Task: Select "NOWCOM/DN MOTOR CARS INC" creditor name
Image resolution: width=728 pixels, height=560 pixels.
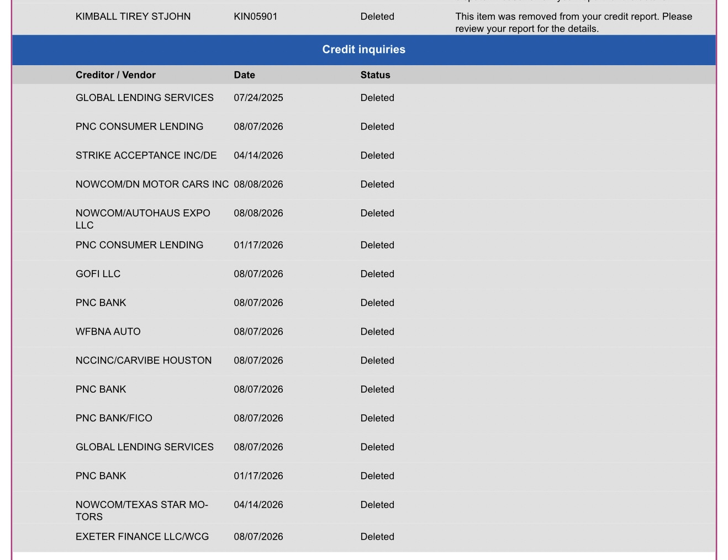Action: point(152,184)
